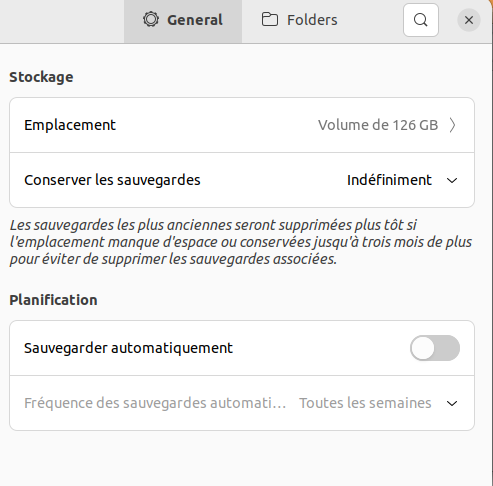Close the preferences window

[x=469, y=20]
